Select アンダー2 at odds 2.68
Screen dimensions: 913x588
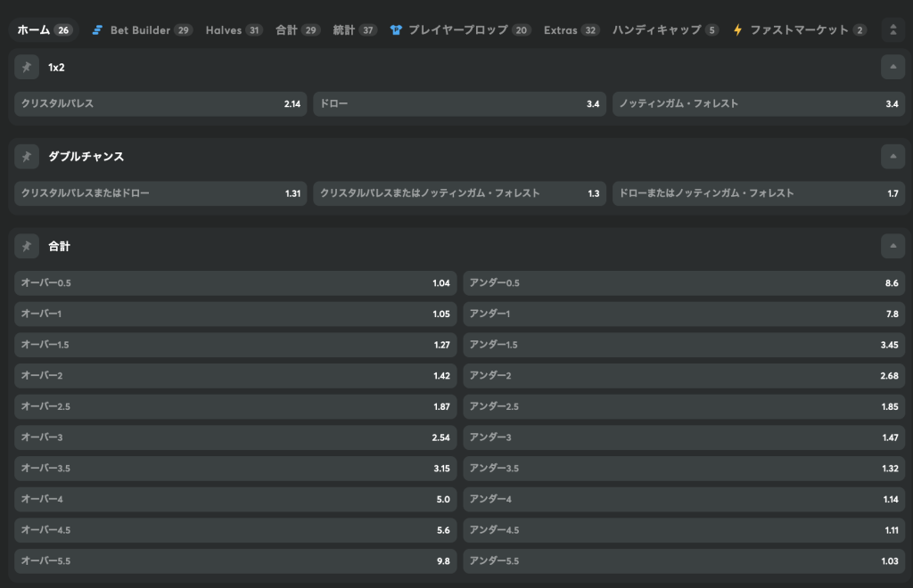pos(684,376)
